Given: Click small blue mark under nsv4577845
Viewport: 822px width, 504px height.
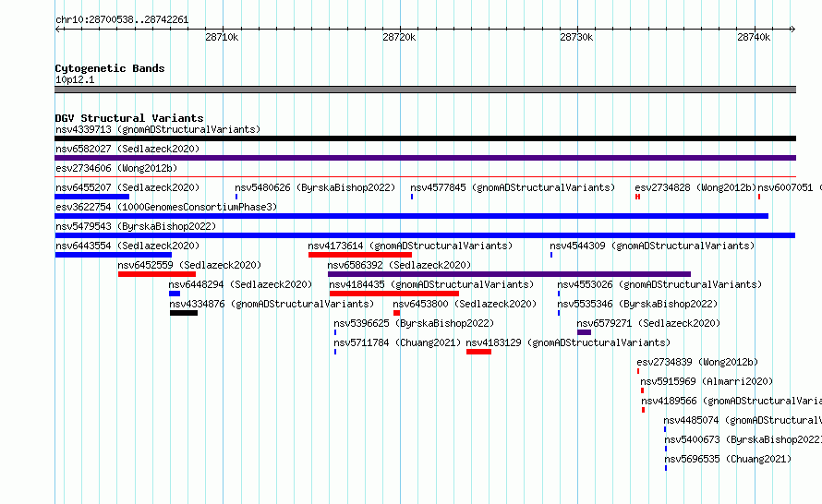Looking at the screenshot, I should point(412,197).
